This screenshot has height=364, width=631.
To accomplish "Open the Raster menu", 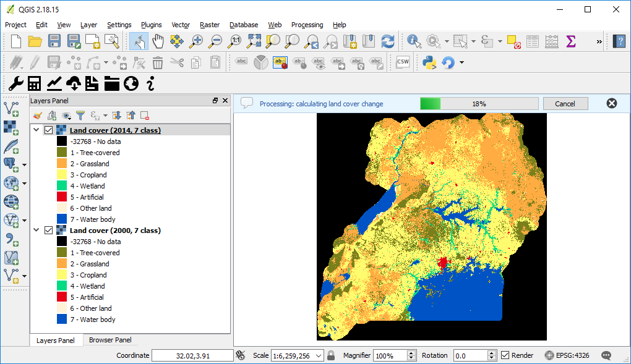I will pyautogui.click(x=209, y=25).
